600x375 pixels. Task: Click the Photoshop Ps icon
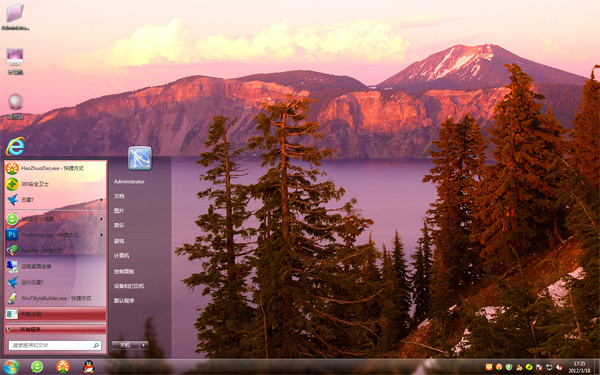[x=12, y=235]
